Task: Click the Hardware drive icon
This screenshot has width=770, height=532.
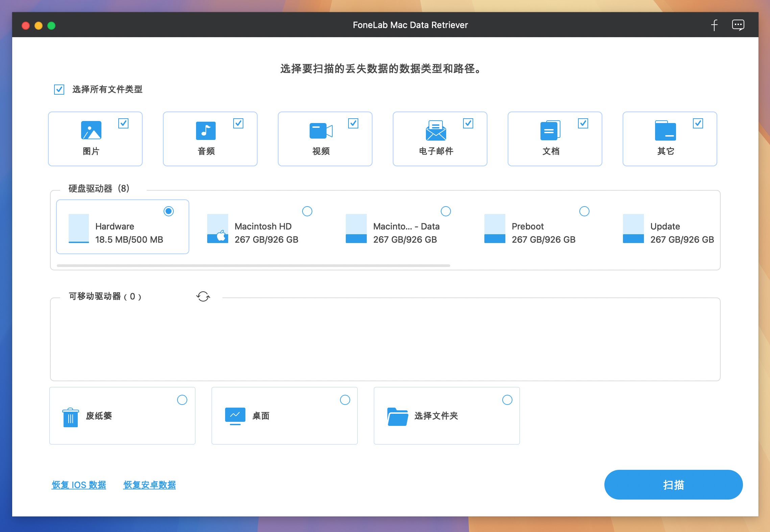Action: pyautogui.click(x=79, y=228)
